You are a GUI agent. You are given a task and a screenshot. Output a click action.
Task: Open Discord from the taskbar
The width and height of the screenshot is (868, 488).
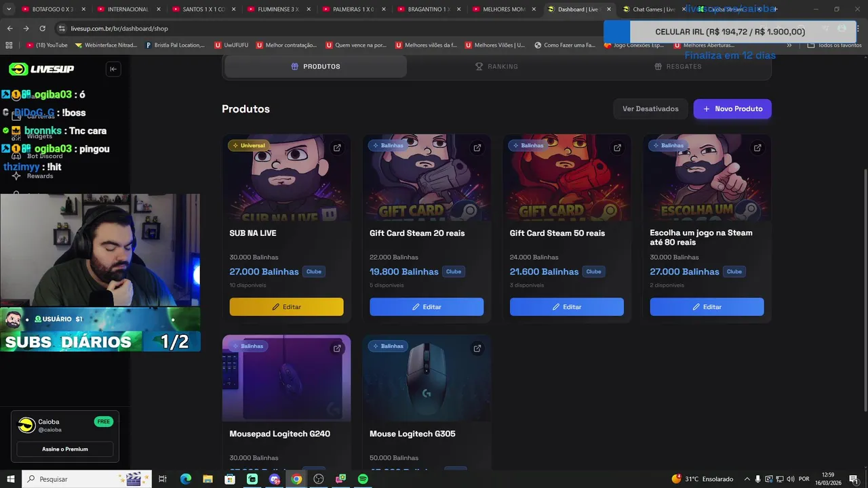274,479
